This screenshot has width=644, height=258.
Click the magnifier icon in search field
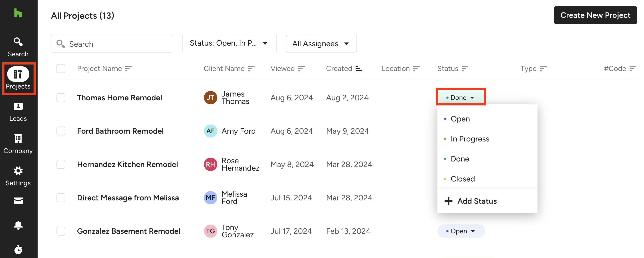point(60,44)
